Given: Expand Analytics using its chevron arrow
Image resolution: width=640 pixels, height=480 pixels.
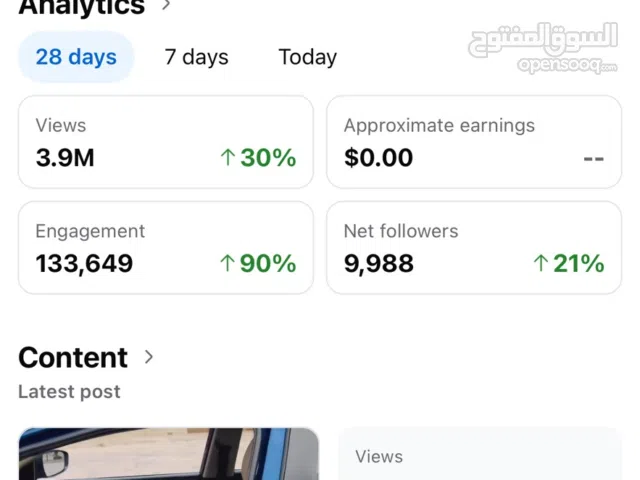Looking at the screenshot, I should pyautogui.click(x=166, y=6).
